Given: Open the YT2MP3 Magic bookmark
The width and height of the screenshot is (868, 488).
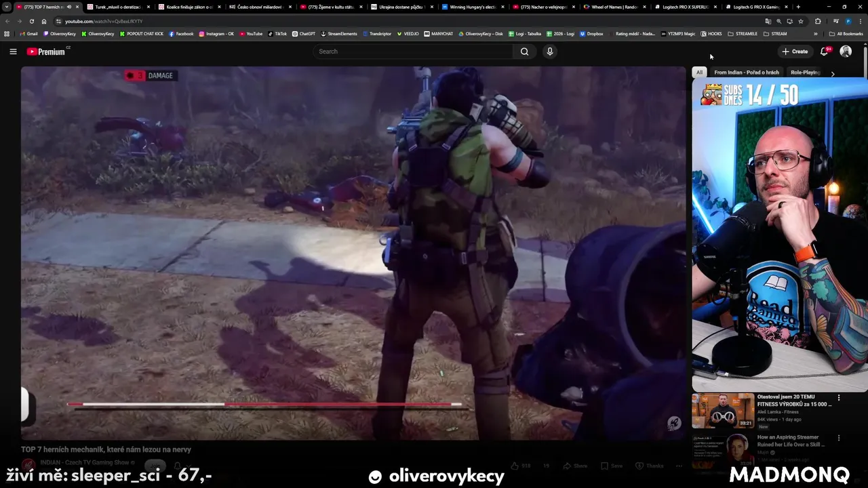Looking at the screenshot, I should click(678, 34).
